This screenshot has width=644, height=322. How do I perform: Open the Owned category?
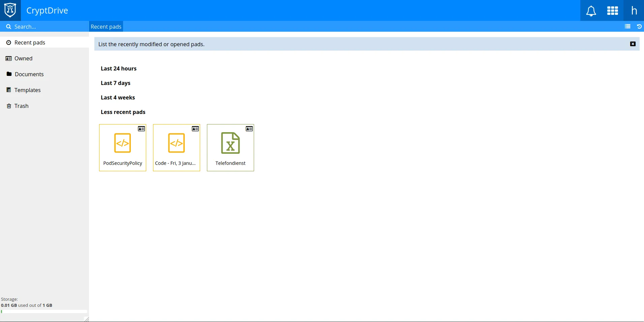pyautogui.click(x=44, y=58)
